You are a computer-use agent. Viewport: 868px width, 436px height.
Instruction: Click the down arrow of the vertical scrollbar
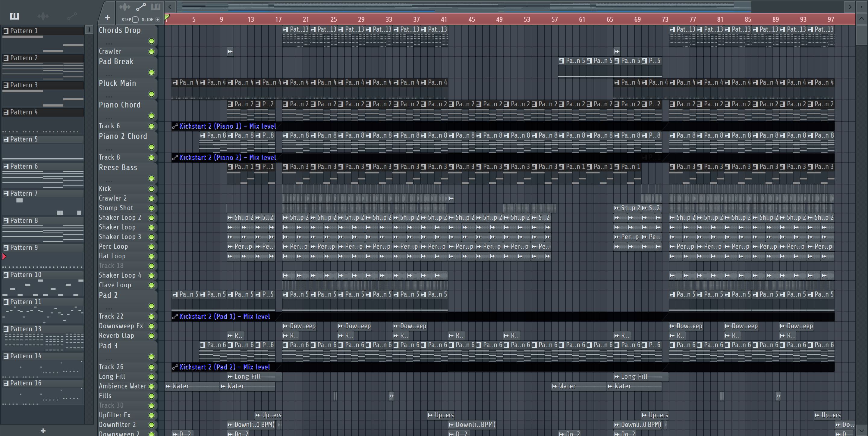[x=861, y=430]
